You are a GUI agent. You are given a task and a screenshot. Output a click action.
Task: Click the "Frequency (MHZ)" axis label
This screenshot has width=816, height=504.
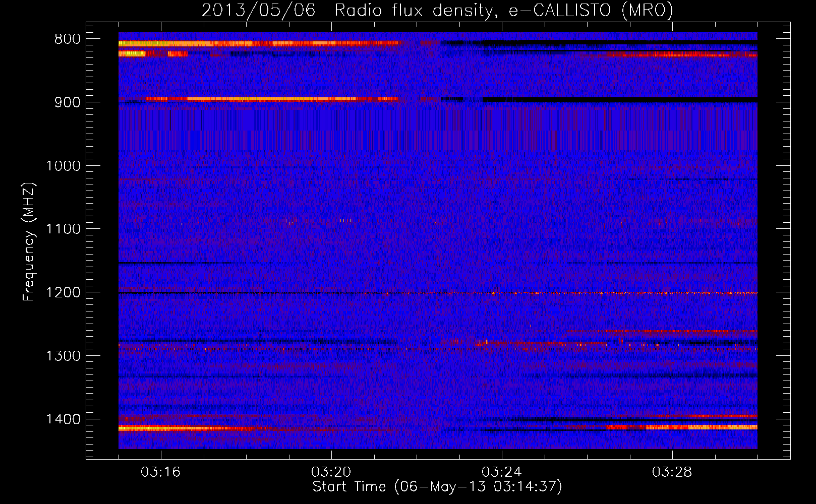tap(29, 242)
